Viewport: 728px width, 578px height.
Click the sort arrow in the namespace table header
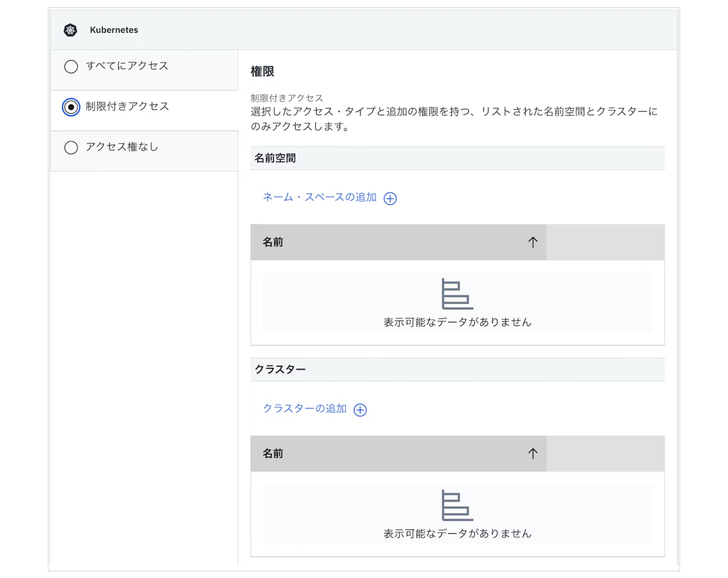pyautogui.click(x=532, y=242)
